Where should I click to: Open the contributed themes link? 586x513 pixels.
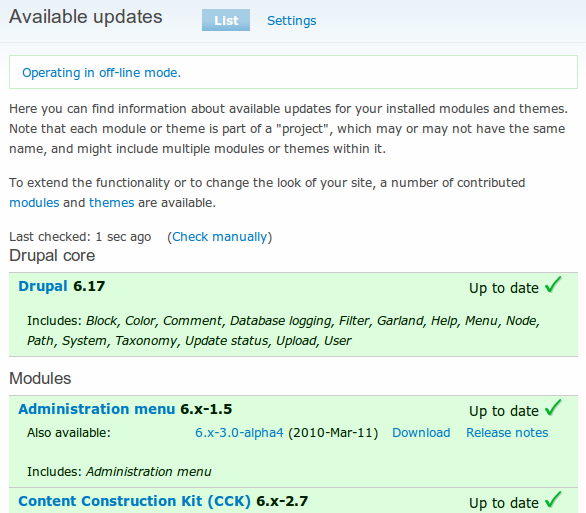pos(111,203)
